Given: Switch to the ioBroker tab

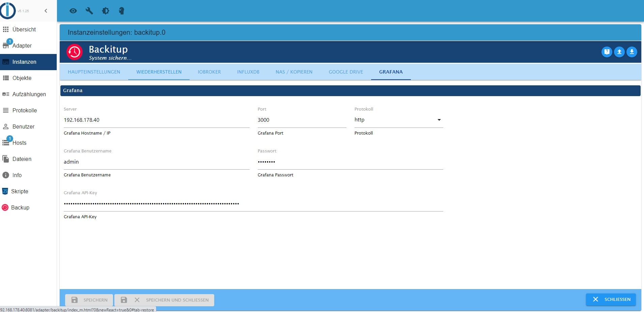Looking at the screenshot, I should coord(209,72).
